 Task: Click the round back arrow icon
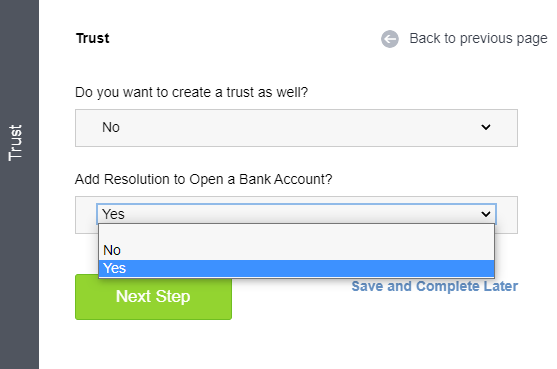[390, 39]
